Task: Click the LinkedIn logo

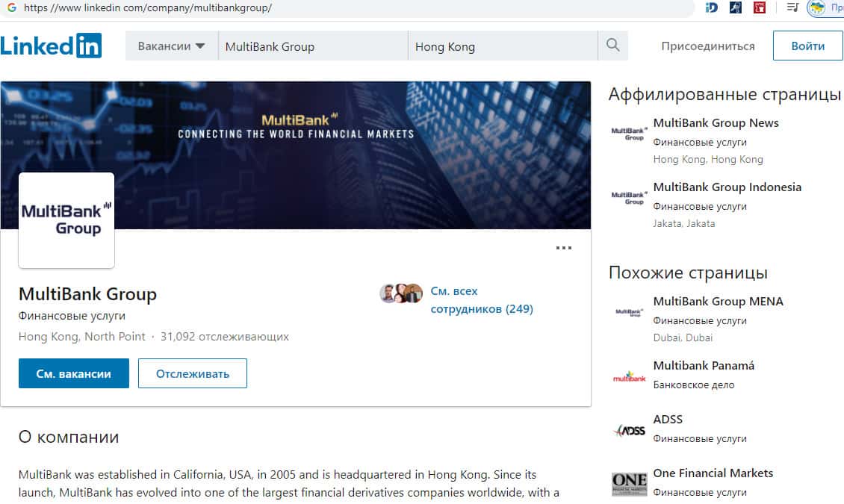Action: [x=51, y=46]
